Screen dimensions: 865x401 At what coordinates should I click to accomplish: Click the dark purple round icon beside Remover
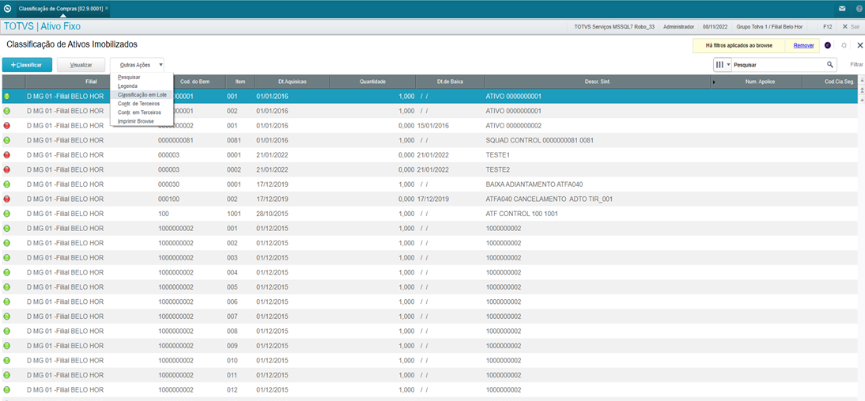click(827, 45)
